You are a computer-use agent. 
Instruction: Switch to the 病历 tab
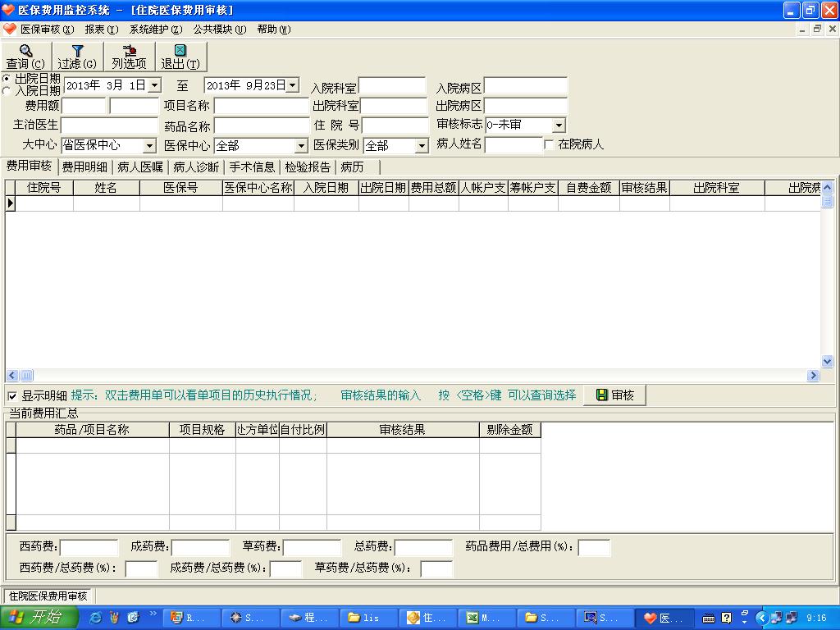358,167
